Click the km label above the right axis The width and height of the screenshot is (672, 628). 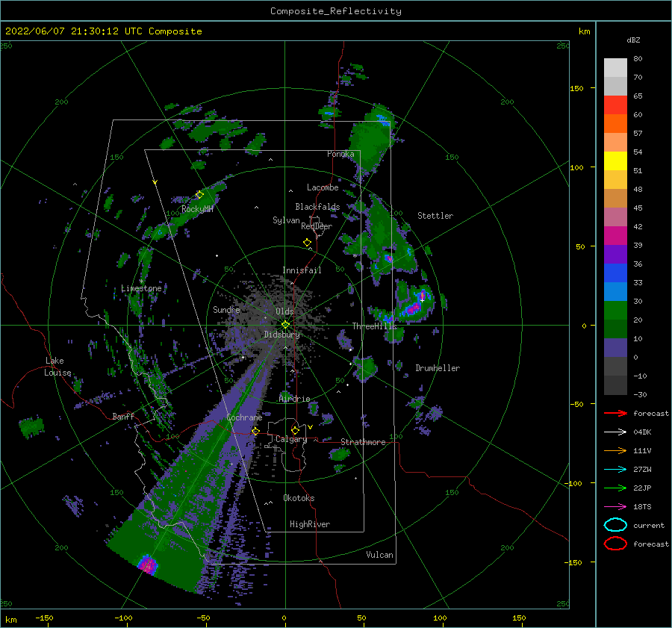coord(584,31)
